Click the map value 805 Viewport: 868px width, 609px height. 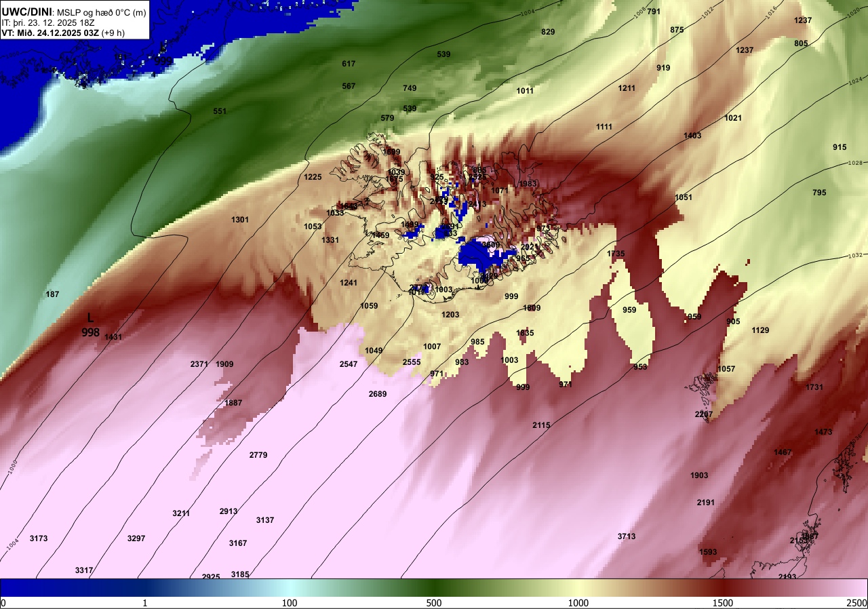point(801,43)
